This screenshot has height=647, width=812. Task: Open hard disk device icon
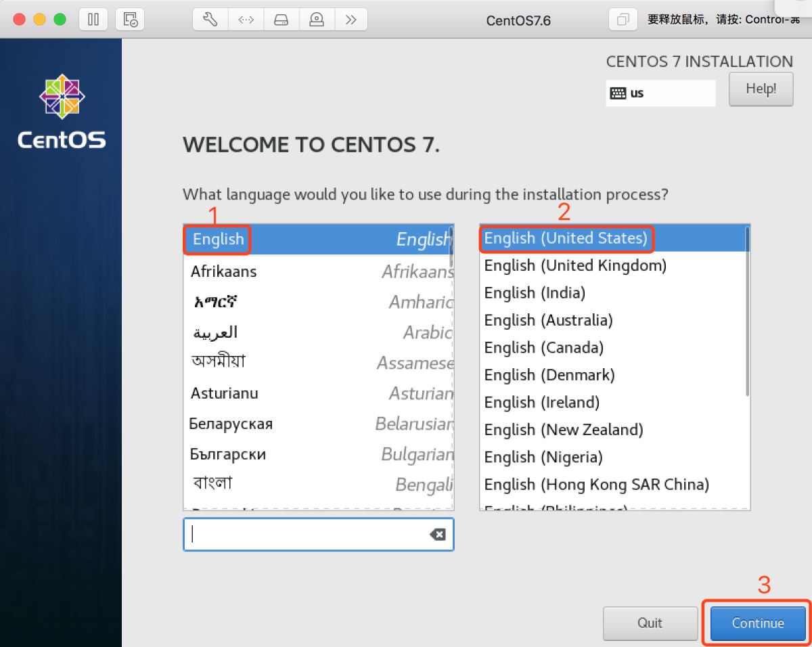click(281, 19)
